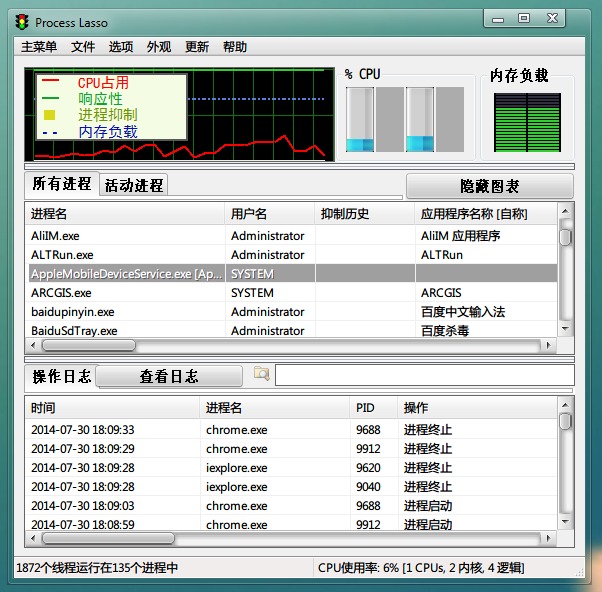Click the right arrow of process list scrollbar
The image size is (602, 592).
click(x=547, y=346)
